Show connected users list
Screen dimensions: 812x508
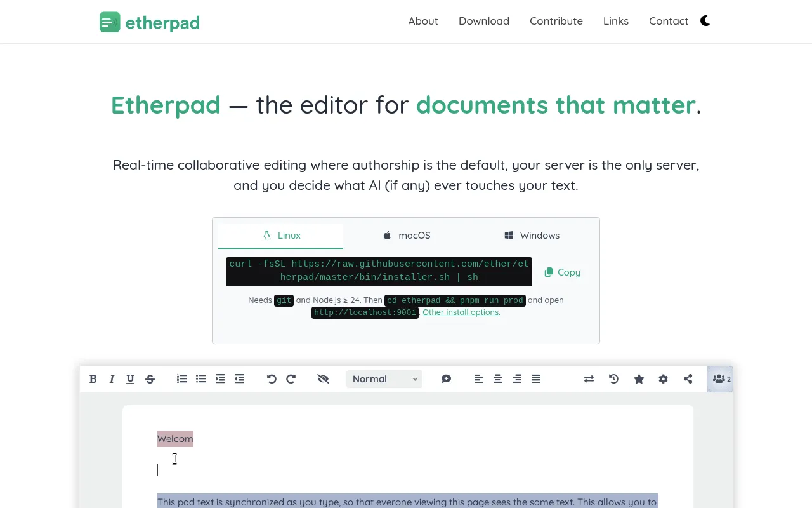(720, 379)
